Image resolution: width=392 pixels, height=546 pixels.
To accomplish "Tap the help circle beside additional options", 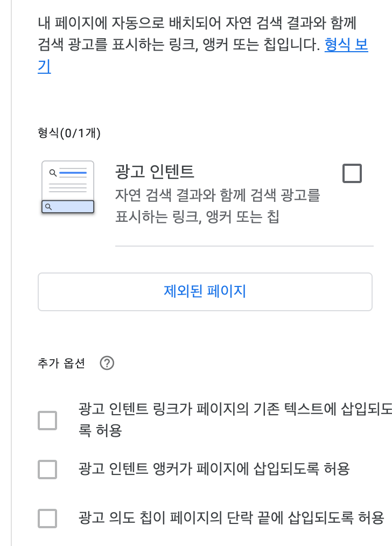I will [x=106, y=364].
